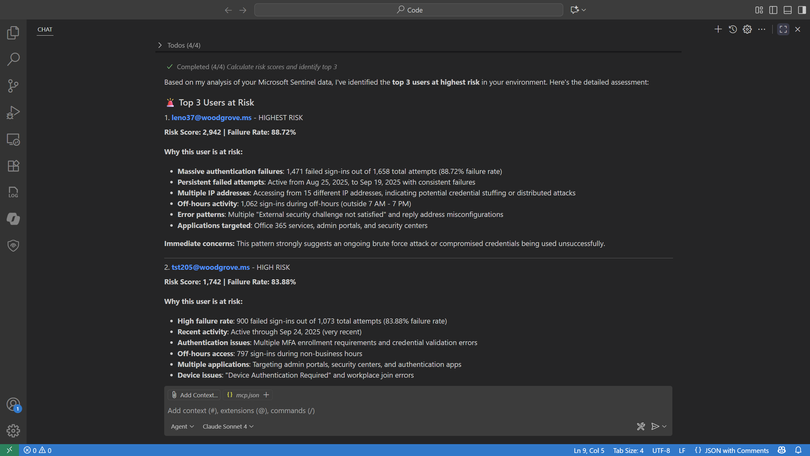Go back with the navigation arrow
Image resolution: width=810 pixels, height=456 pixels.
coord(228,10)
